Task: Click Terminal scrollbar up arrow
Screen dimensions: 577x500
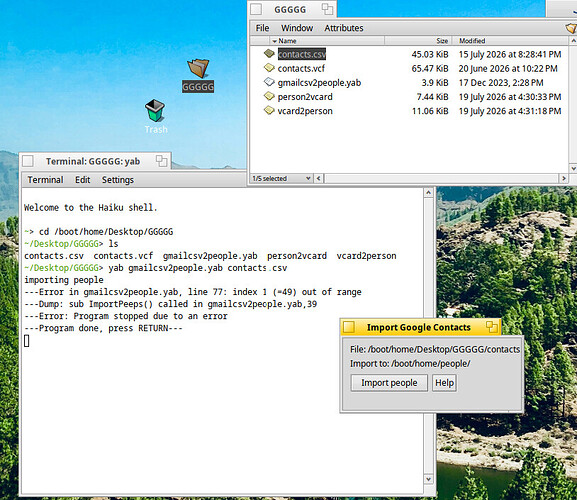Action: point(428,192)
